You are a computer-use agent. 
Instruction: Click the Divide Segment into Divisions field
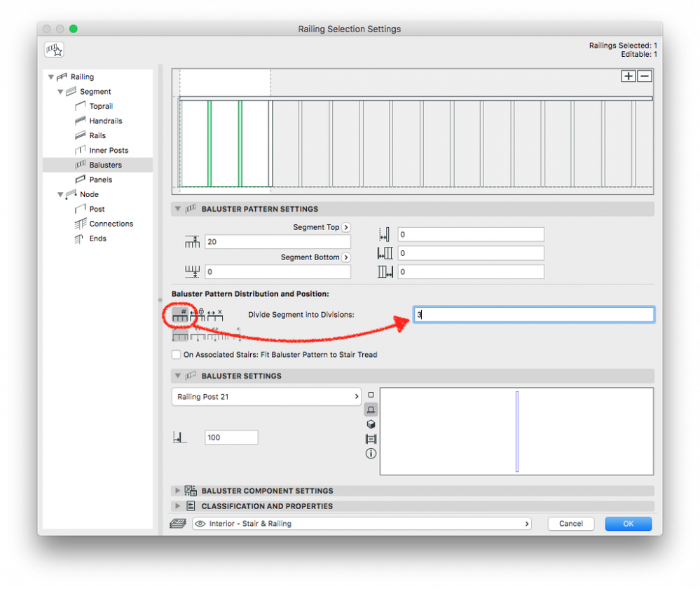pyautogui.click(x=534, y=315)
